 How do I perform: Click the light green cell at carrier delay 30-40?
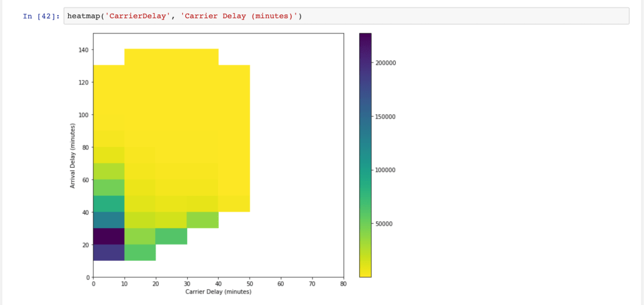tap(203, 220)
